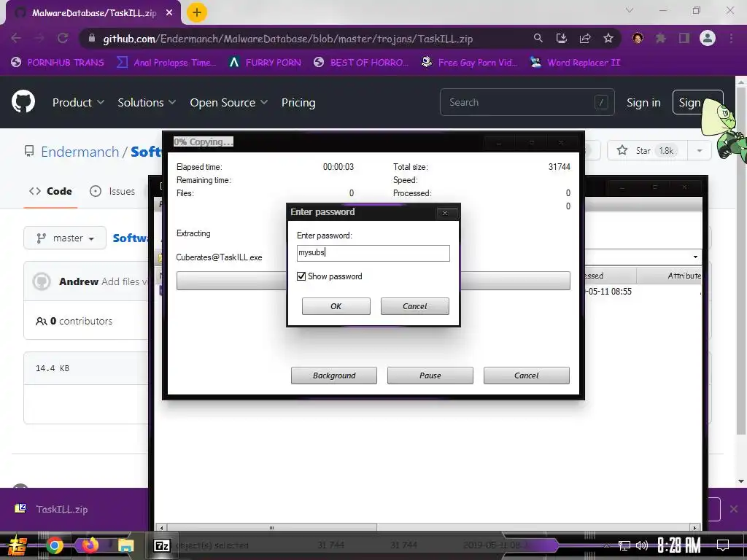This screenshot has height=560, width=747.
Task: Go back in browser history
Action: [16, 38]
